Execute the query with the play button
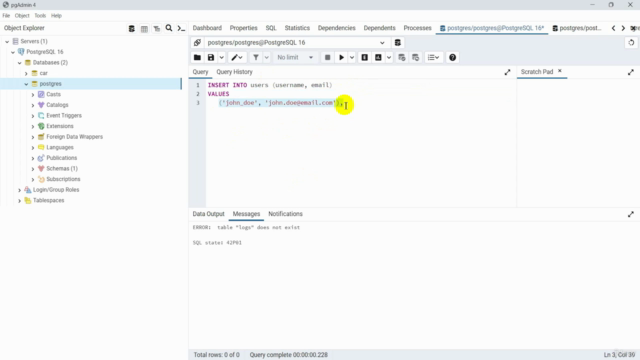 point(342,58)
